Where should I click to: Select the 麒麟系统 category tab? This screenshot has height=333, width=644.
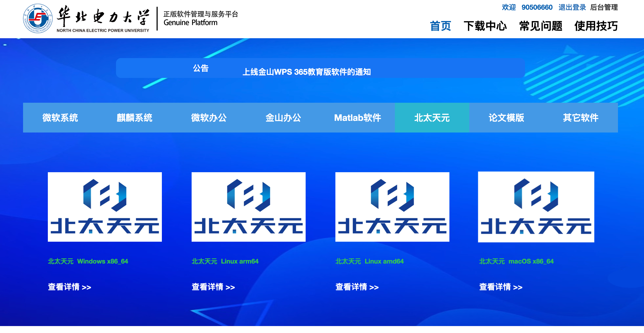(x=135, y=118)
